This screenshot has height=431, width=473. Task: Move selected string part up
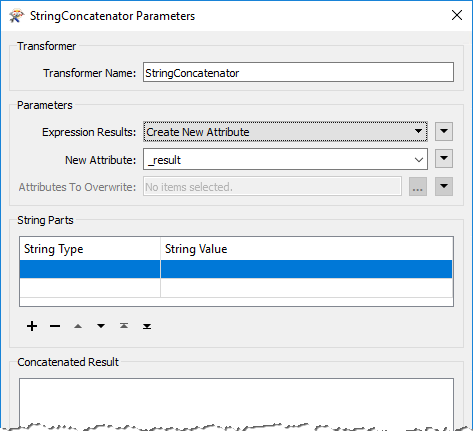click(78, 326)
